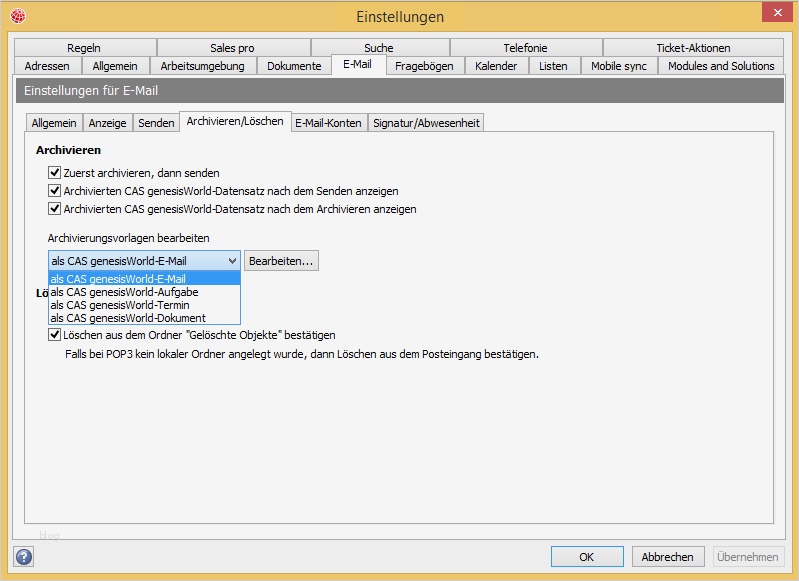Screen dimensions: 799x581
Task: Click the Bearbeiten... button
Action: tap(281, 261)
